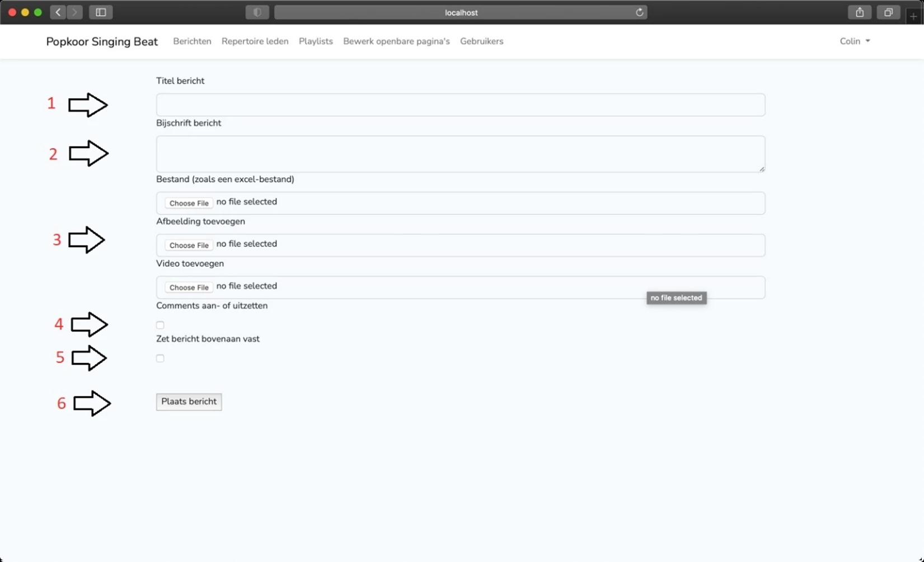Click the browser forward navigation arrow
The image size is (924, 562).
point(74,12)
